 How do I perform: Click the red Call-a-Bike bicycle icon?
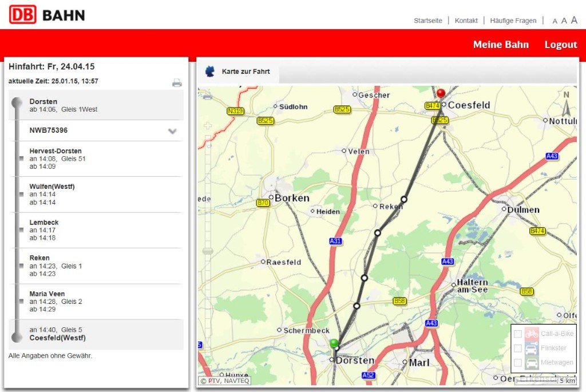coord(532,334)
